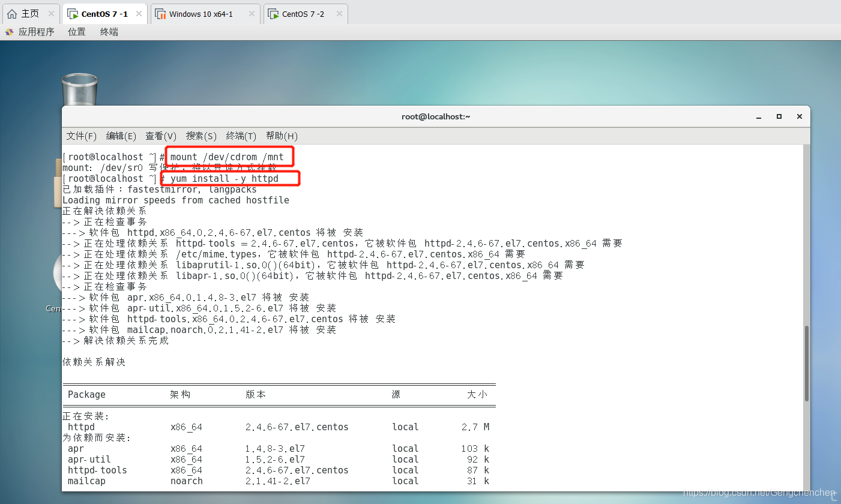Open the 位置 places menu
Image resolution: width=841 pixels, height=504 pixels.
[x=77, y=32]
